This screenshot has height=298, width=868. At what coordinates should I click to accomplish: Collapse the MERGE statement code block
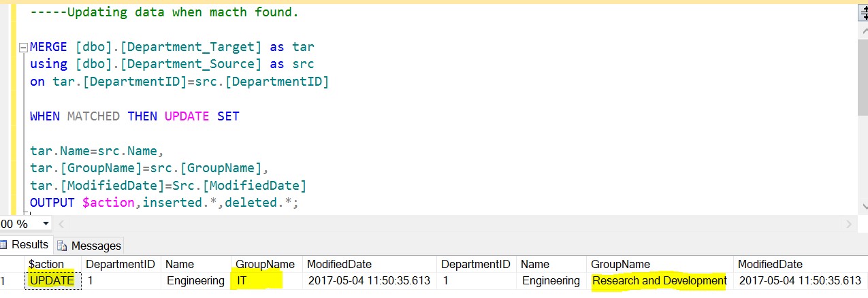click(24, 48)
